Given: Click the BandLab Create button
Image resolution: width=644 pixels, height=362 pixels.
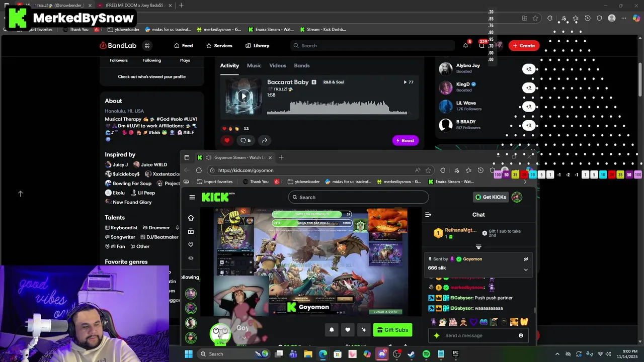Looking at the screenshot, I should [x=524, y=46].
